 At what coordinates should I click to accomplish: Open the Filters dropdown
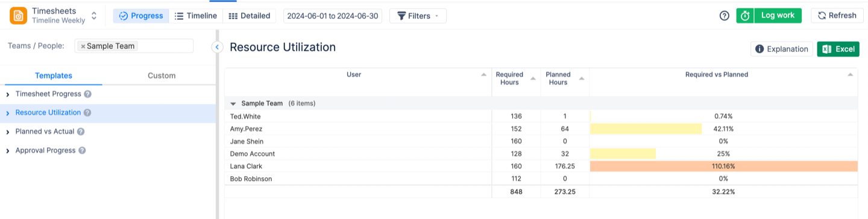pos(418,16)
